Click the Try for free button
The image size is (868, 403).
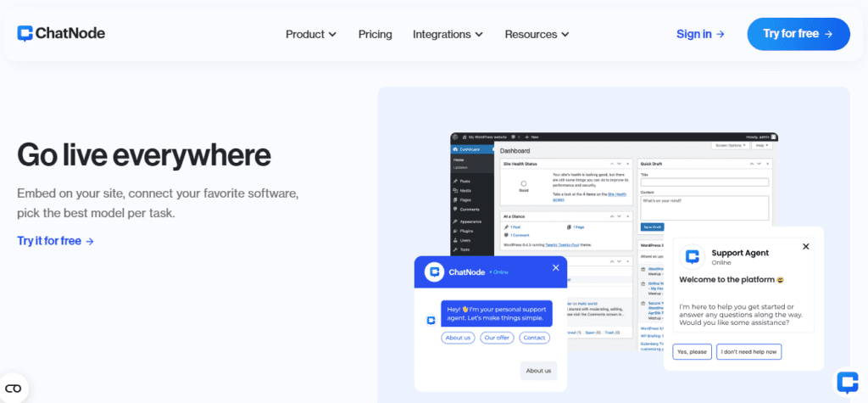(798, 34)
